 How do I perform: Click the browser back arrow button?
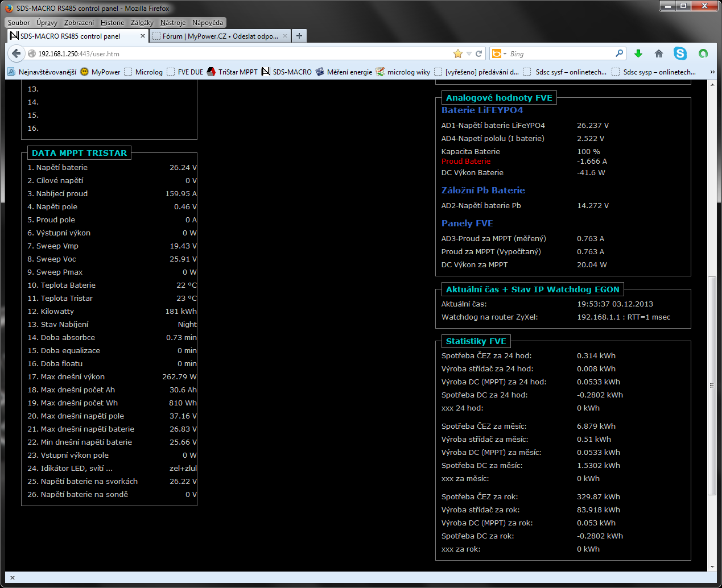click(x=16, y=53)
